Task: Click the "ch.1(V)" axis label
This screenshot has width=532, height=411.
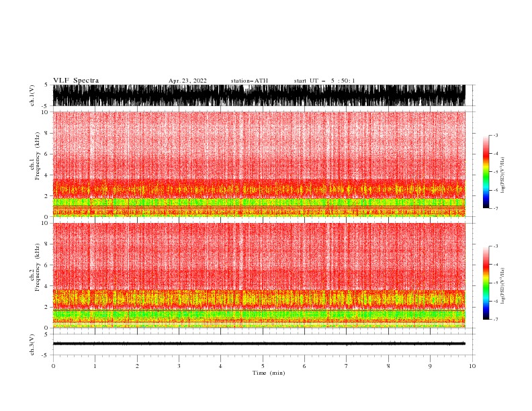Action: click(32, 95)
